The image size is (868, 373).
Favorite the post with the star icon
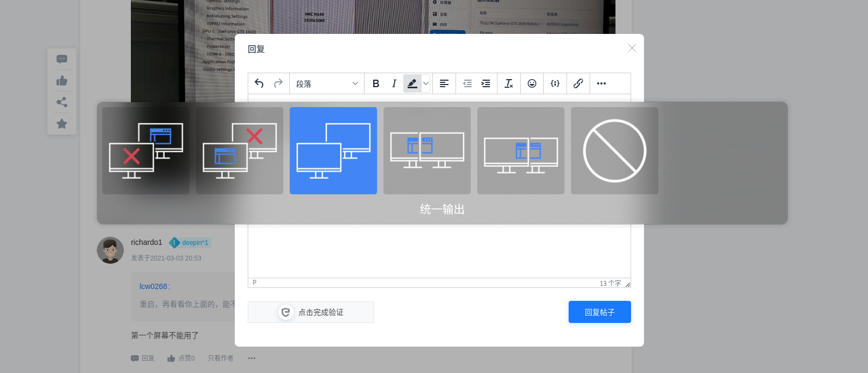62,124
